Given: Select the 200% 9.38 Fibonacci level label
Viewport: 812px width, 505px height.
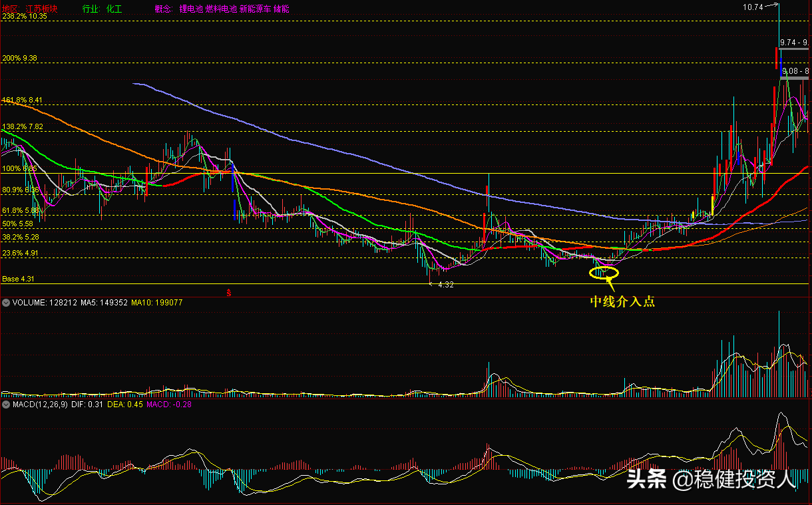Looking at the screenshot, I should tap(19, 59).
